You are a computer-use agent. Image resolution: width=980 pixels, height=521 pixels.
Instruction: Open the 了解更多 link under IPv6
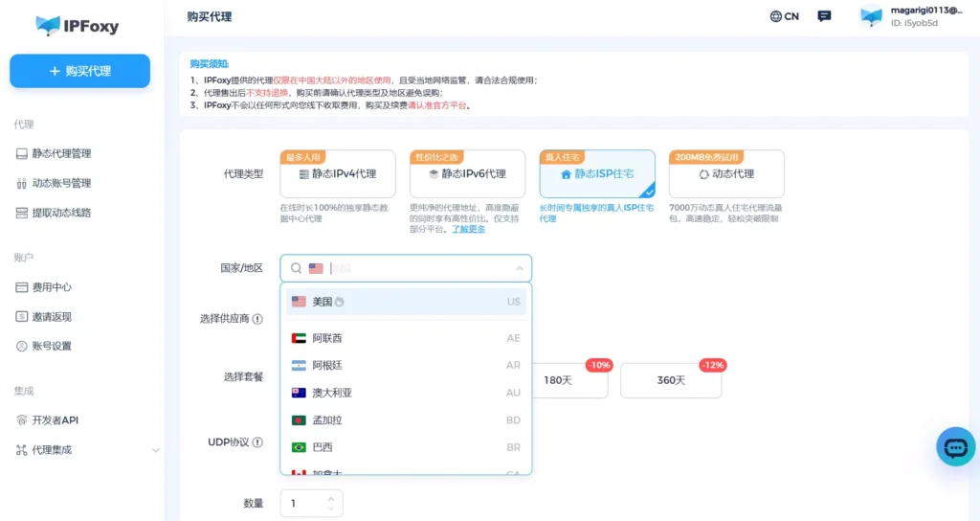pyautogui.click(x=469, y=229)
